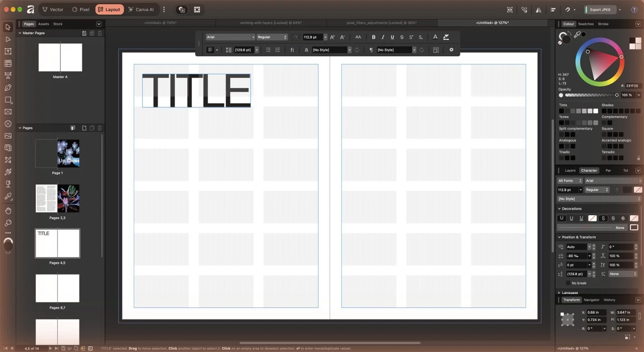Adjust the Opacity slider
The image size is (644, 352).
click(591, 95)
